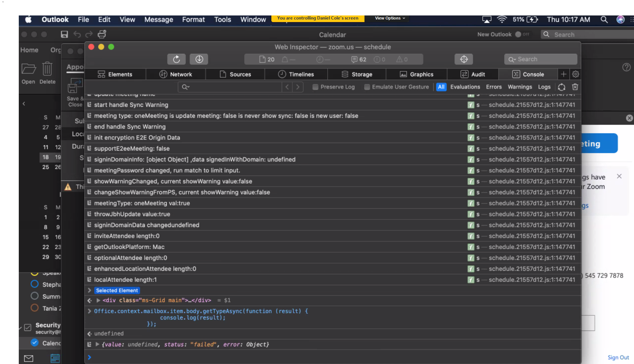This screenshot has height=364, width=634.
Task: Add a new inspector tab with plus icon
Action: point(563,74)
